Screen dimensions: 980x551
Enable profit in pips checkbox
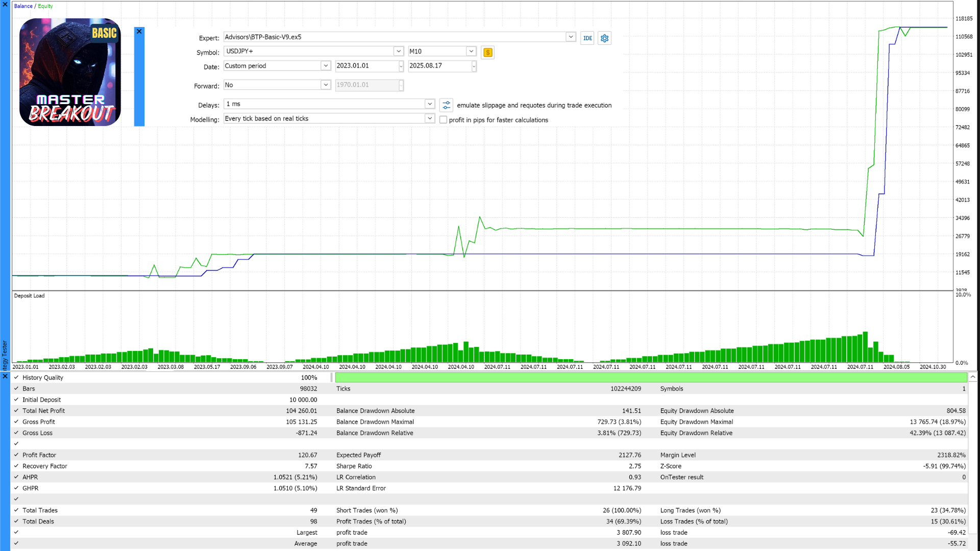tap(443, 120)
